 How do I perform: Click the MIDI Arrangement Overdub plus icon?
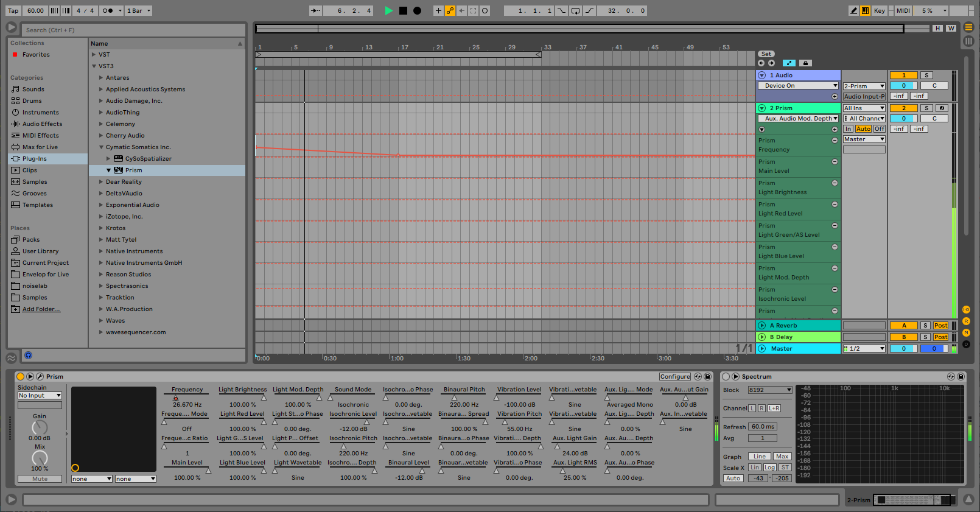point(438,10)
